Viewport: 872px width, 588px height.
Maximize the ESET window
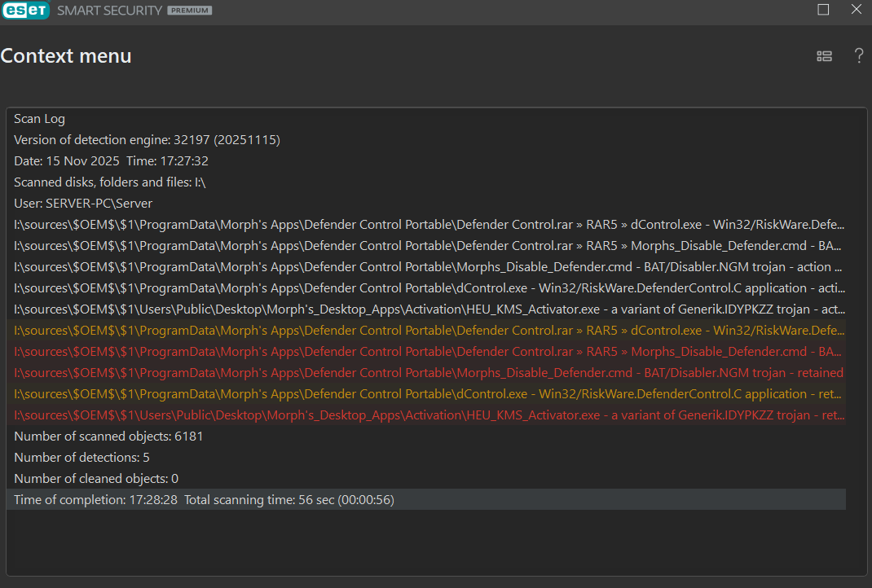click(x=823, y=10)
